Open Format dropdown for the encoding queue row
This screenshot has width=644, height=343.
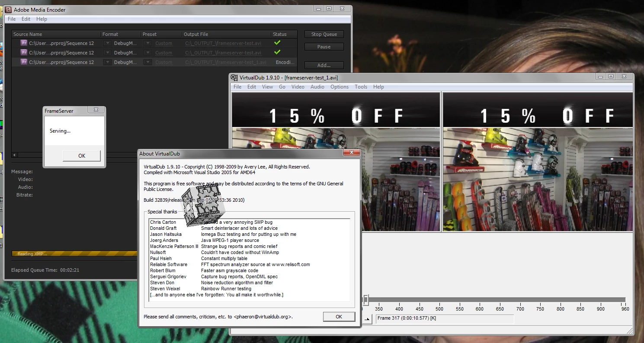(108, 62)
